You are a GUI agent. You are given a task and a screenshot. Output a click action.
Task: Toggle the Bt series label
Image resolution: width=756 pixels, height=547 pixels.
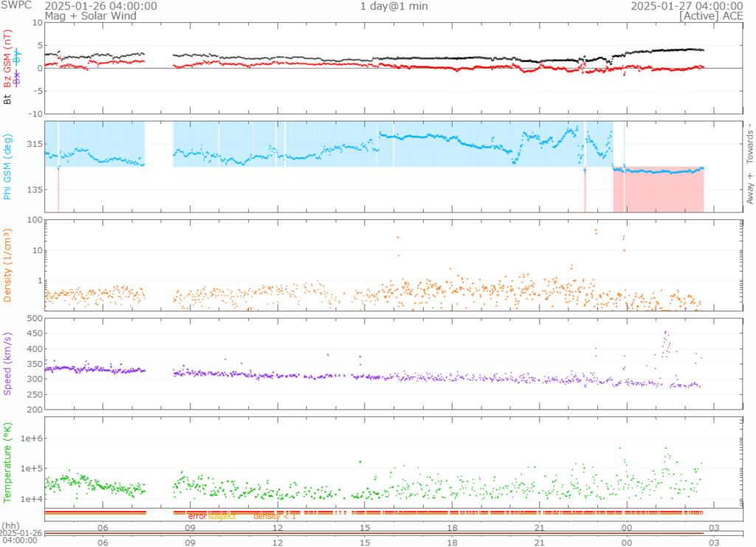coord(8,97)
